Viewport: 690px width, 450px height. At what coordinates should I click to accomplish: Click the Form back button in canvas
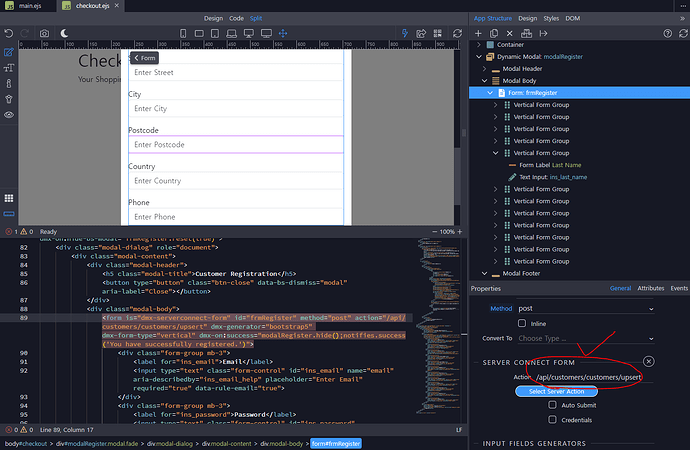pyautogui.click(x=144, y=58)
